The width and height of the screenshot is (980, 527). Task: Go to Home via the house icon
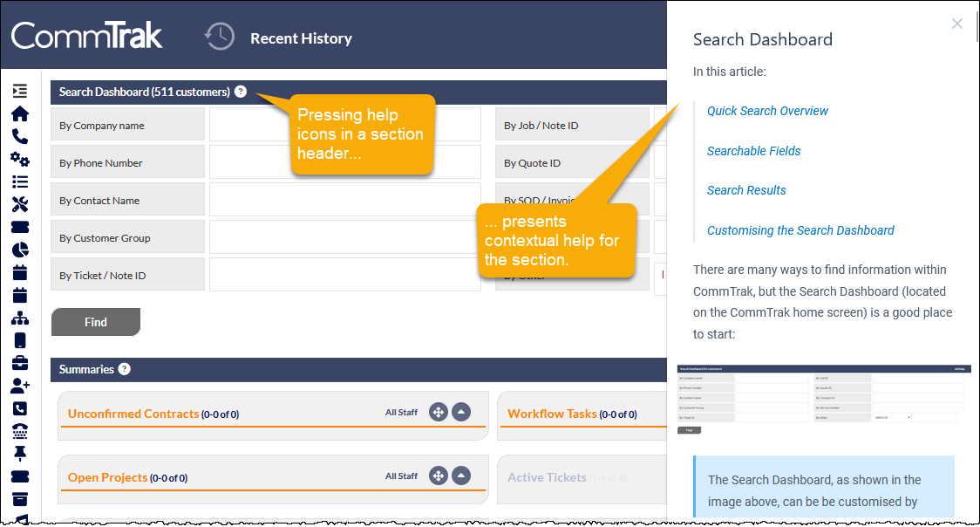[20, 113]
